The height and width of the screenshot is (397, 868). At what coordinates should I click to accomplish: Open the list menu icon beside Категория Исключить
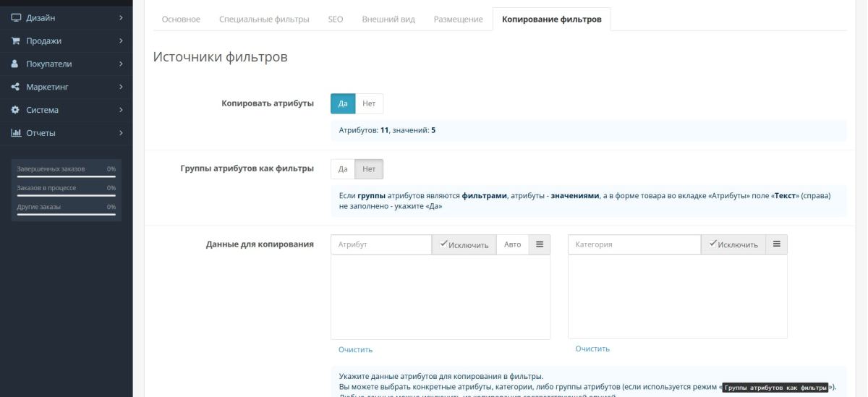777,244
